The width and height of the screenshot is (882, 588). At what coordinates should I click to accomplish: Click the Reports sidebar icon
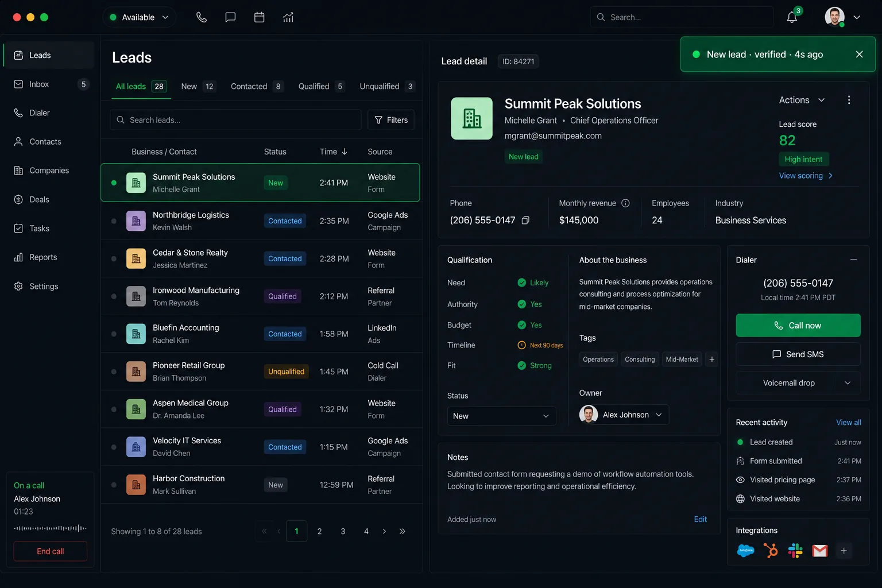(18, 257)
